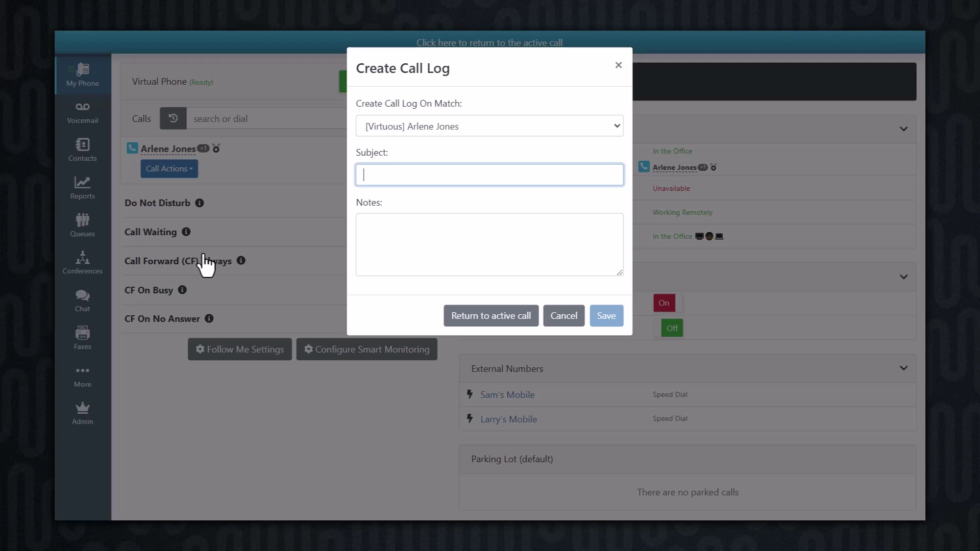The image size is (980, 551).
Task: Open Voicemail from the sidebar
Action: click(82, 112)
